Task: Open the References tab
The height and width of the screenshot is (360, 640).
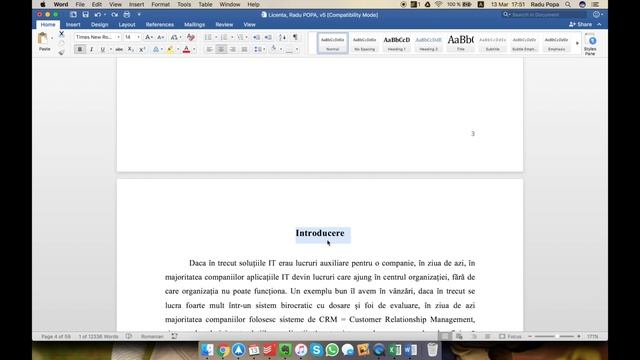Action: coord(160,24)
